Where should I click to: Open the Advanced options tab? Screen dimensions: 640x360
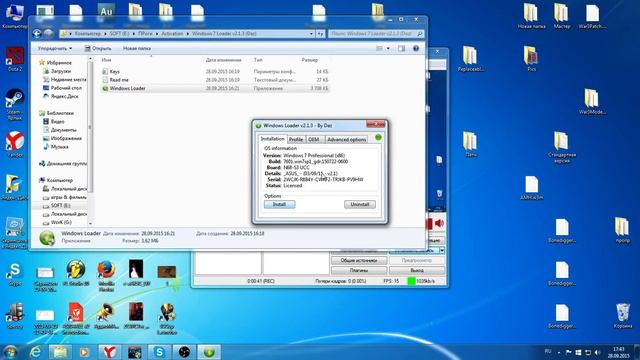347,140
